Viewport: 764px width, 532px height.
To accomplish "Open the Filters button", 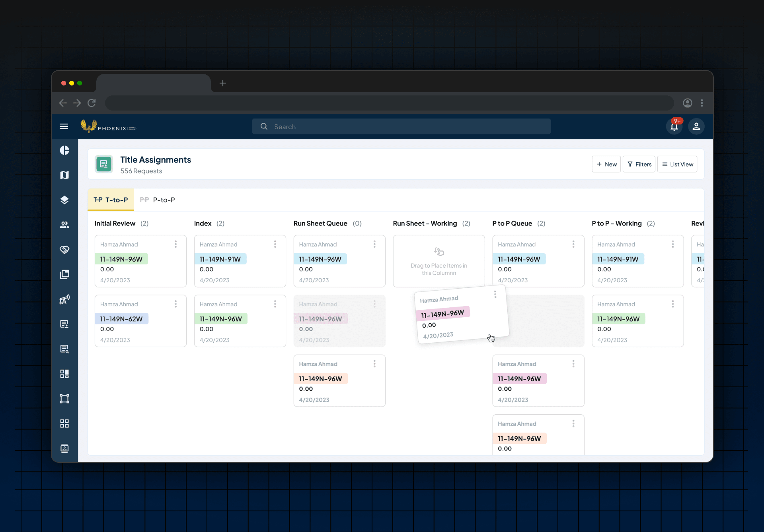I will tap(639, 164).
